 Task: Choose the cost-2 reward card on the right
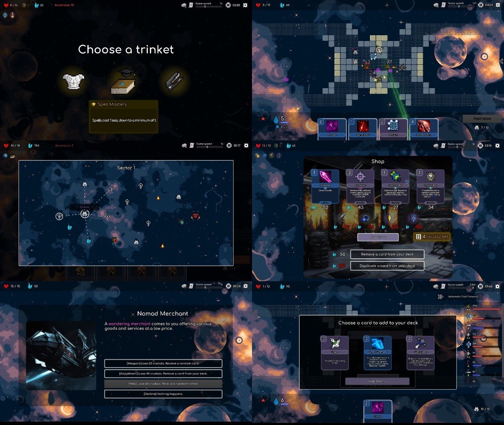click(x=420, y=353)
